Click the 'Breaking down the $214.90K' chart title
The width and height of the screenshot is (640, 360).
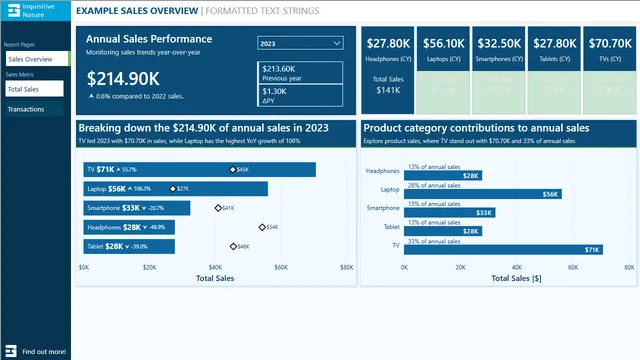[203, 128]
